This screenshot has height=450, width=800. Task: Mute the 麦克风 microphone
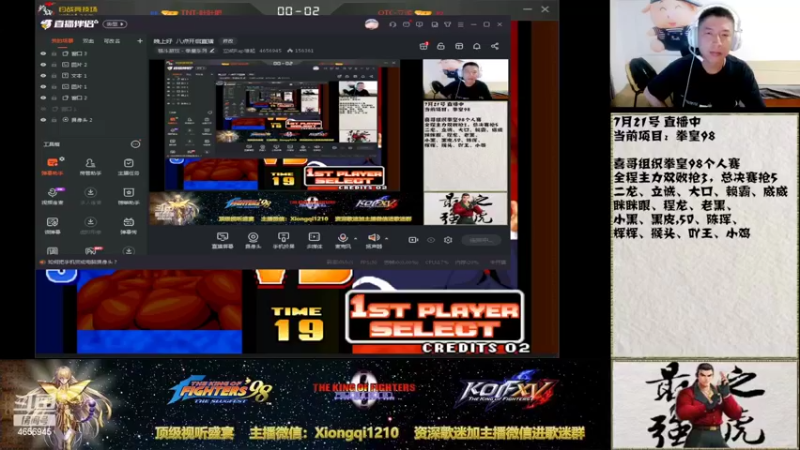pyautogui.click(x=343, y=238)
